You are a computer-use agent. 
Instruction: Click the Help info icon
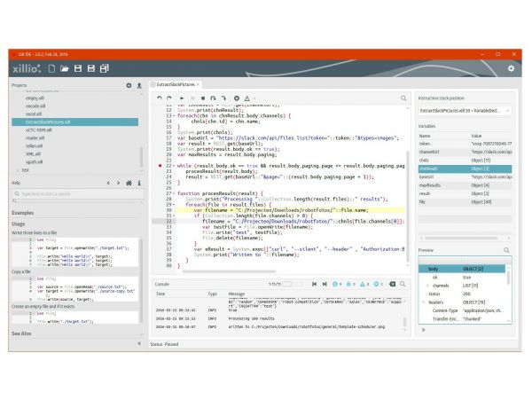[x=139, y=183]
